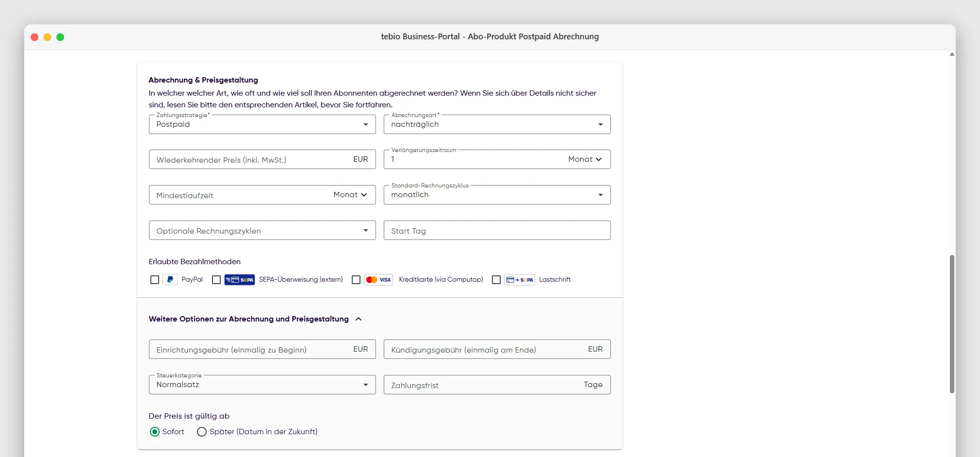Open the Zahlungsstrategie dropdown showing Postpaid
This screenshot has height=457, width=980.
click(262, 124)
